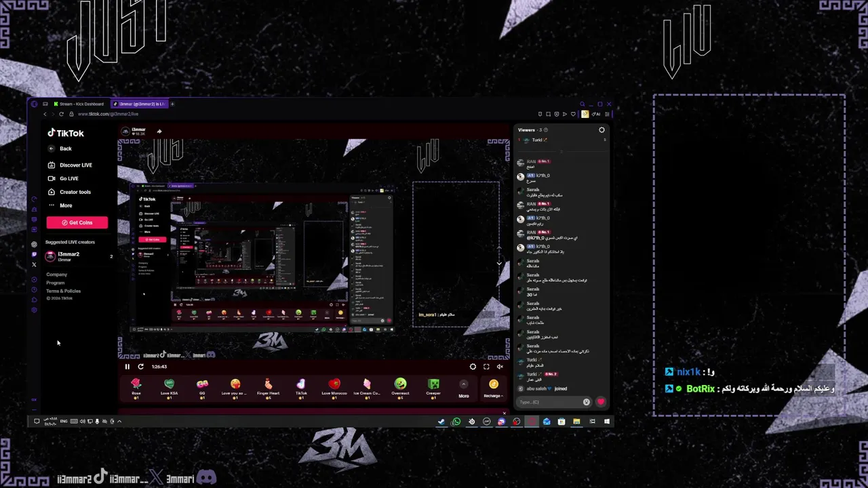Screen dimensions: 868x488
Task: Open Windows Start button
Action: tap(607, 422)
